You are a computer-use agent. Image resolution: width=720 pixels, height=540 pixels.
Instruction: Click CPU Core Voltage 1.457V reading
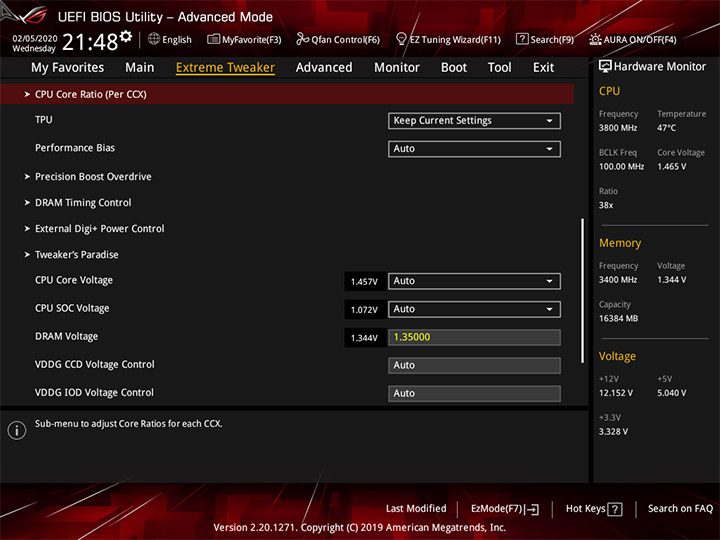click(365, 281)
